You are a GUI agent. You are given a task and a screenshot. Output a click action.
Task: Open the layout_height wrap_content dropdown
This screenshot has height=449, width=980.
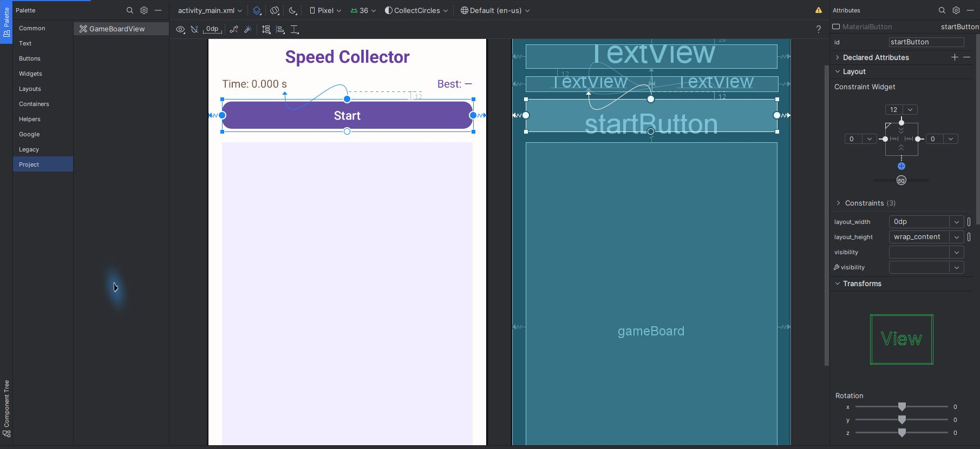click(957, 237)
